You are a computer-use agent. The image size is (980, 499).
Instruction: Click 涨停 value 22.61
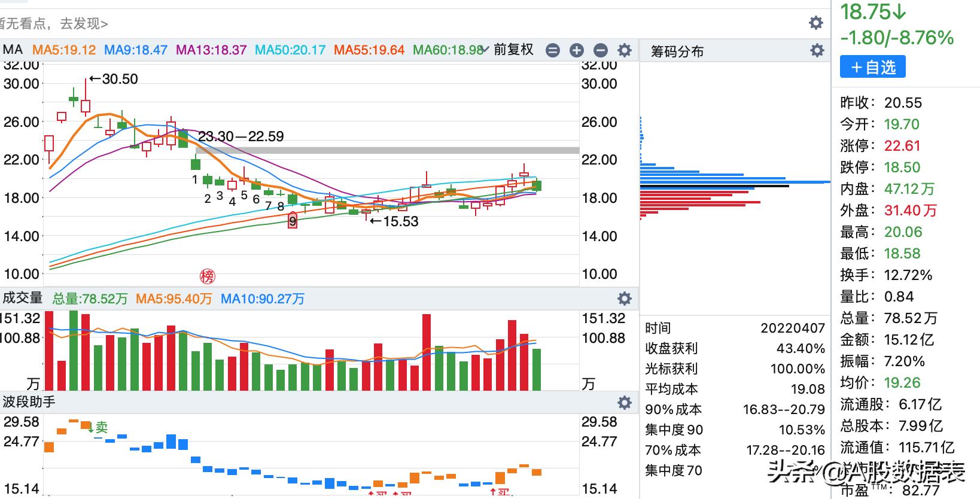(902, 146)
